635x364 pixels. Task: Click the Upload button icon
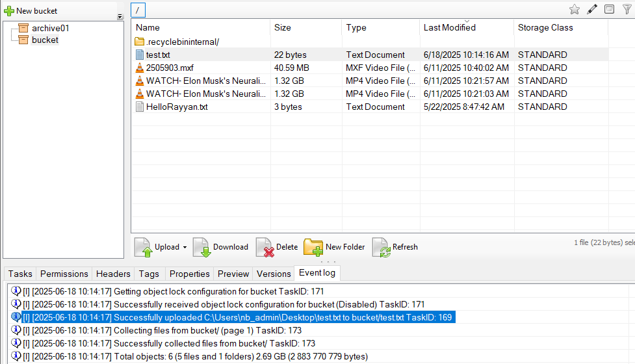tap(144, 247)
